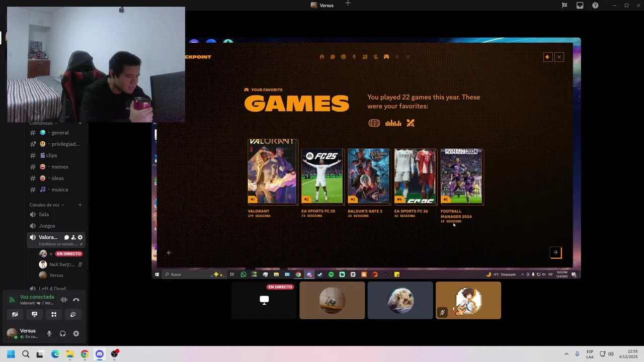Viewport: 644px width, 362px height.
Task: Toggle noise suppression waveform icon
Action: tap(64, 300)
